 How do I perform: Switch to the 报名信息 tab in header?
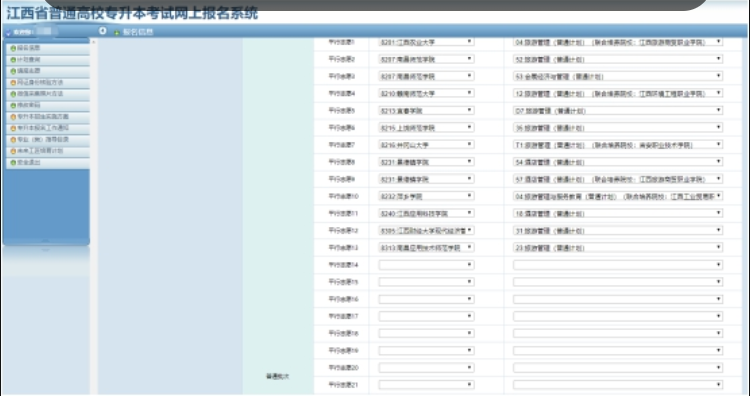pos(138,32)
